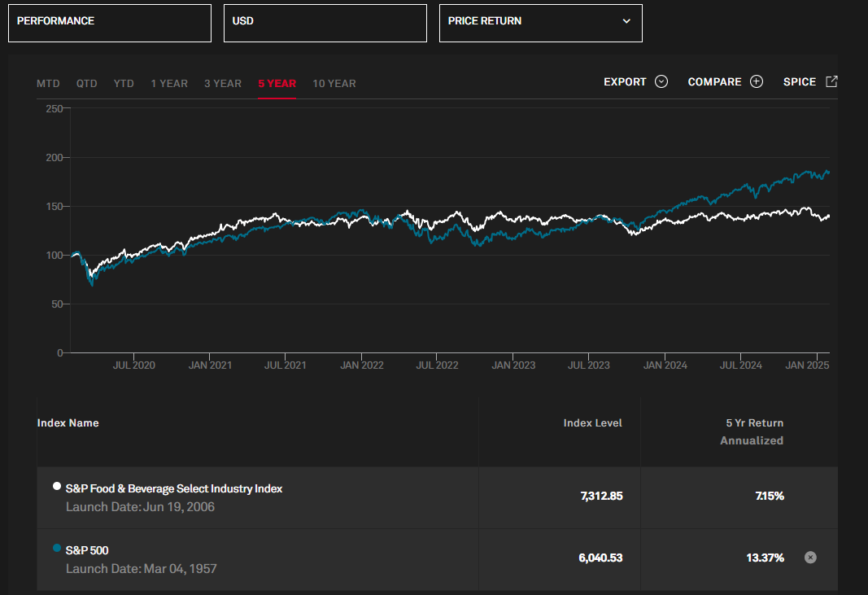This screenshot has width=868, height=595.
Task: Open the SPICE link text
Action: (x=800, y=82)
